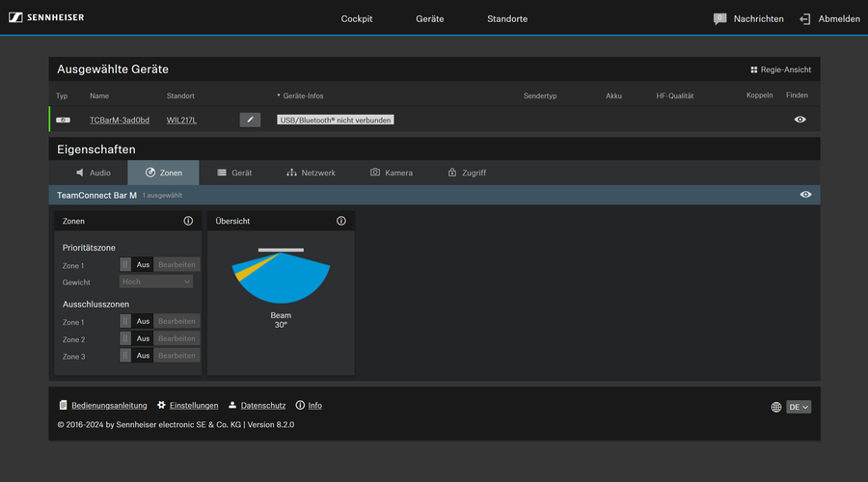Viewport: 868px width, 482px height.
Task: Click the 1 ausgewählt label
Action: (x=162, y=196)
